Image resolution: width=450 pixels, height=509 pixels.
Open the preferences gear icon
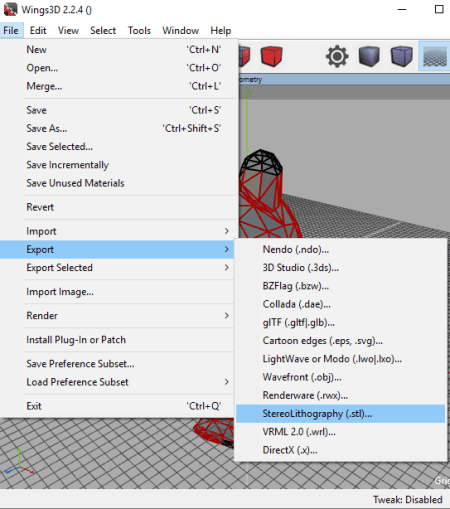pyautogui.click(x=337, y=56)
